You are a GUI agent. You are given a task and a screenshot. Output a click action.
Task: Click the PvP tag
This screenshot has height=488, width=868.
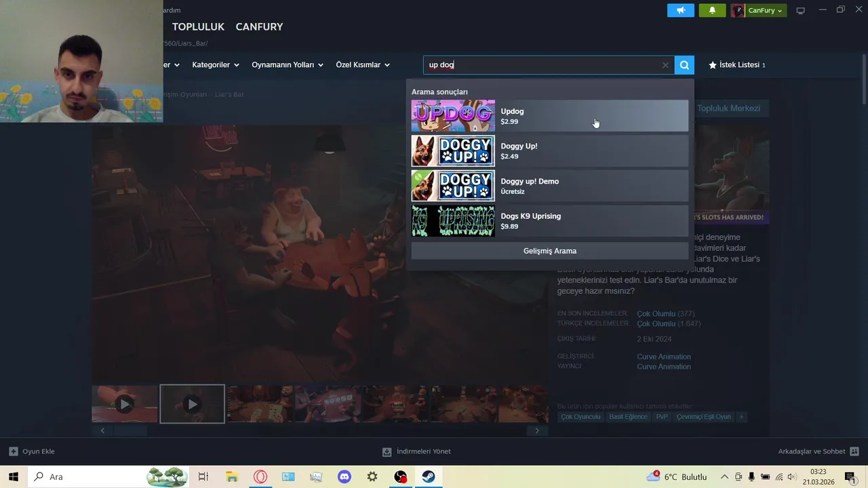point(662,417)
